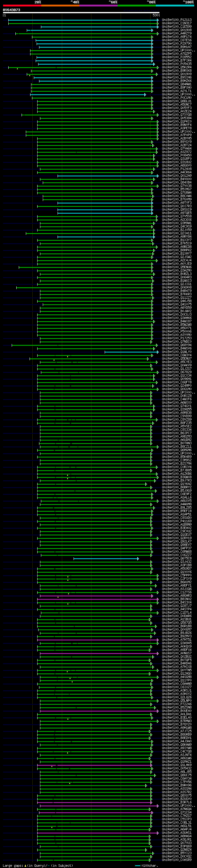The width and height of the screenshot is (197, 868).
Task: Select hit UniRef100_C6TES6
Action: pyautogui.click(x=177, y=40)
